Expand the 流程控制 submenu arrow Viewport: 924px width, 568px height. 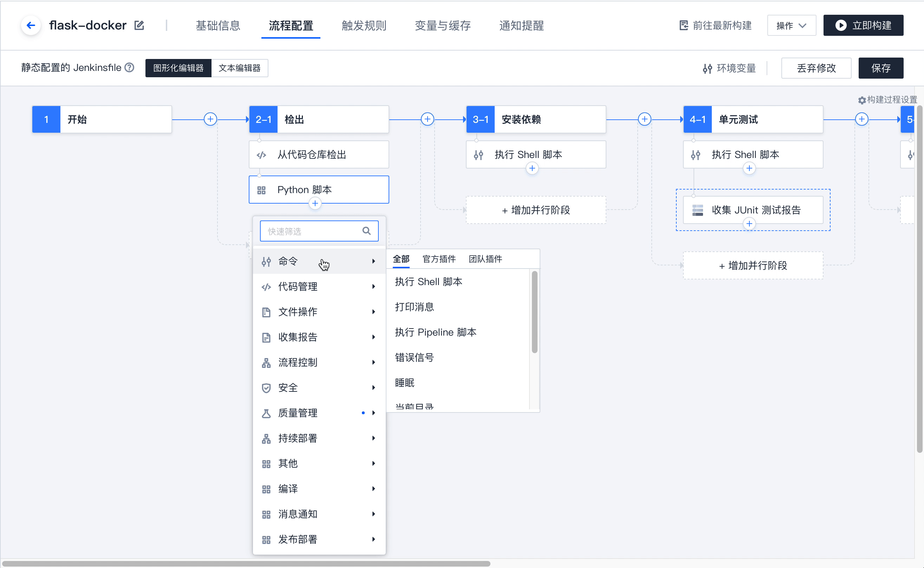pyautogui.click(x=373, y=362)
